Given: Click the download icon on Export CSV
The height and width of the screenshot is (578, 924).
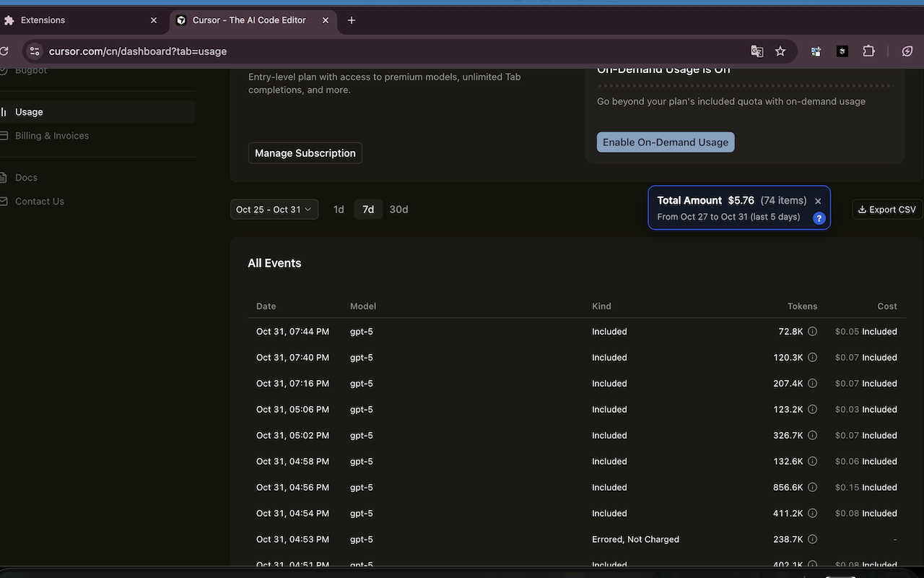Looking at the screenshot, I should [862, 209].
